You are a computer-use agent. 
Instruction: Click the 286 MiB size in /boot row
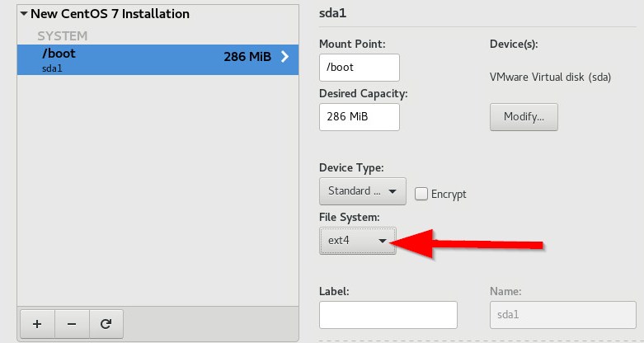click(x=247, y=58)
